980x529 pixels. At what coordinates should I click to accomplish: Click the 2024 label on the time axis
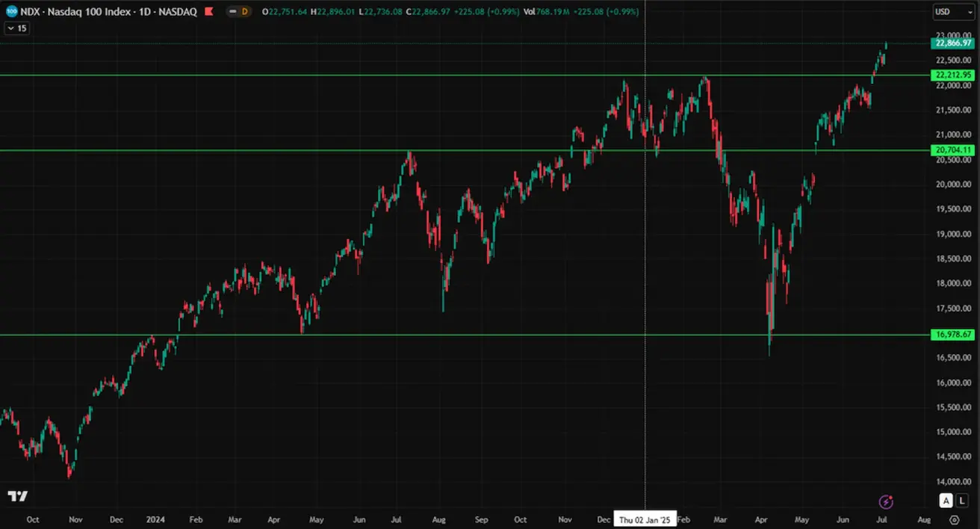coord(155,519)
